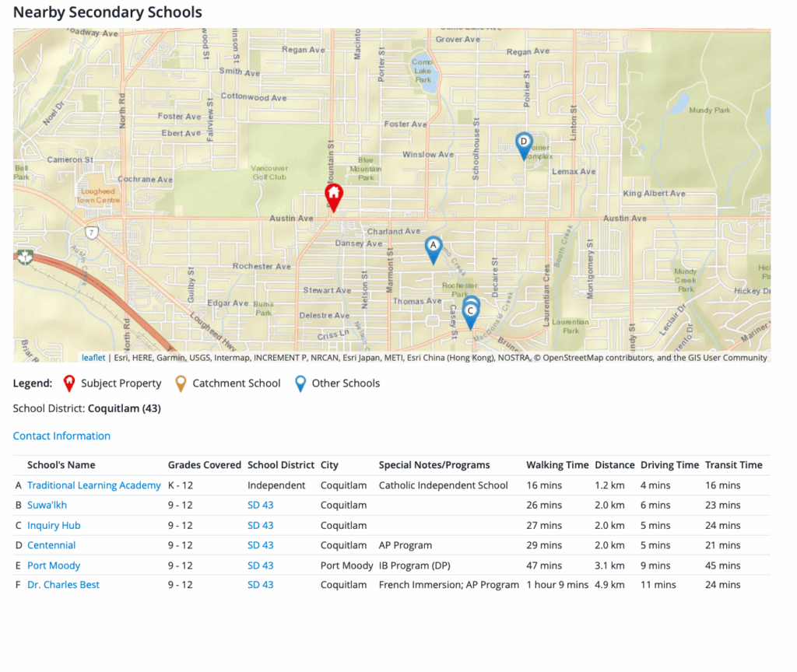This screenshot has width=797, height=672.
Task: Click the Driving Time column header
Action: point(669,465)
